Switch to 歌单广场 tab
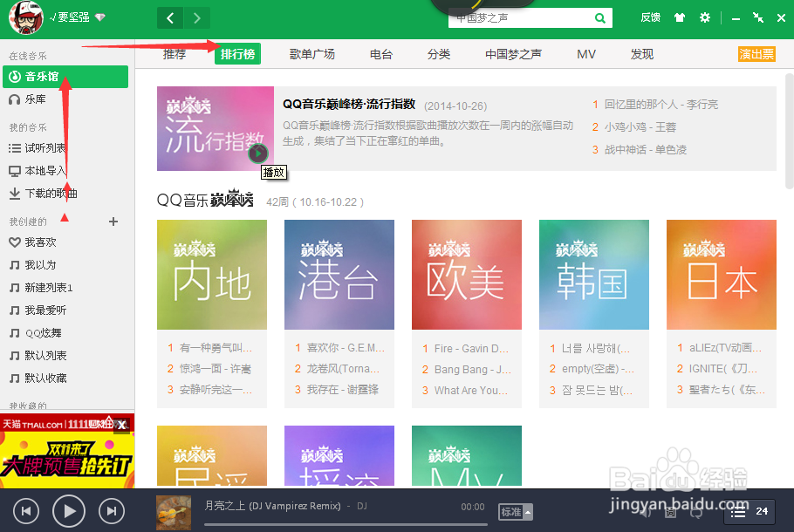Screen dimensions: 794x532 coord(312,54)
